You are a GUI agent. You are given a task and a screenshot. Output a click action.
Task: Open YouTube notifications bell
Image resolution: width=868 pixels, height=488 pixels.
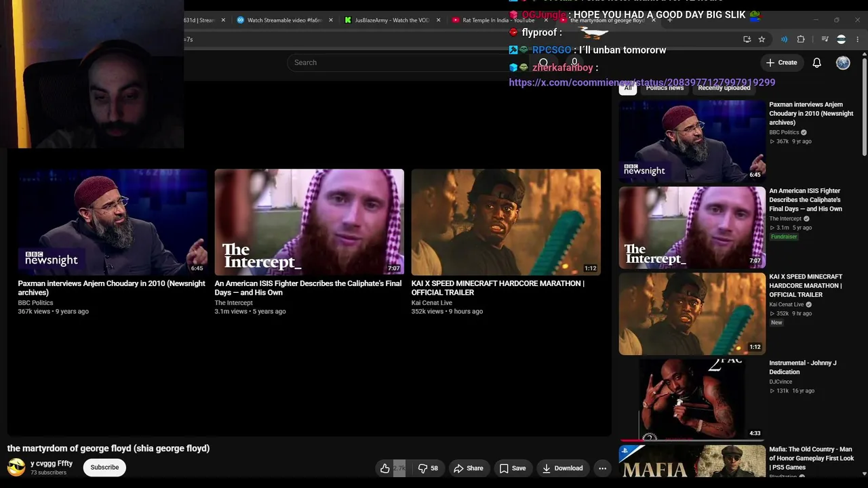click(x=817, y=62)
